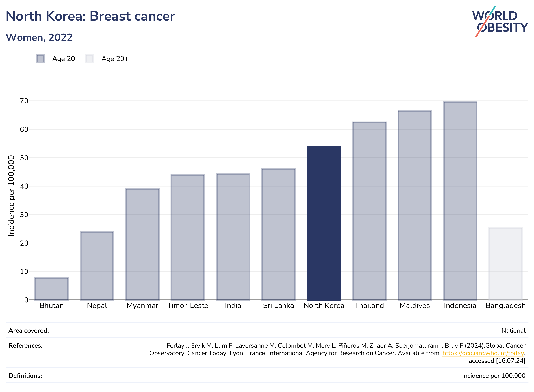
Task: Select the light Bangladesh bar
Action: (x=505, y=264)
